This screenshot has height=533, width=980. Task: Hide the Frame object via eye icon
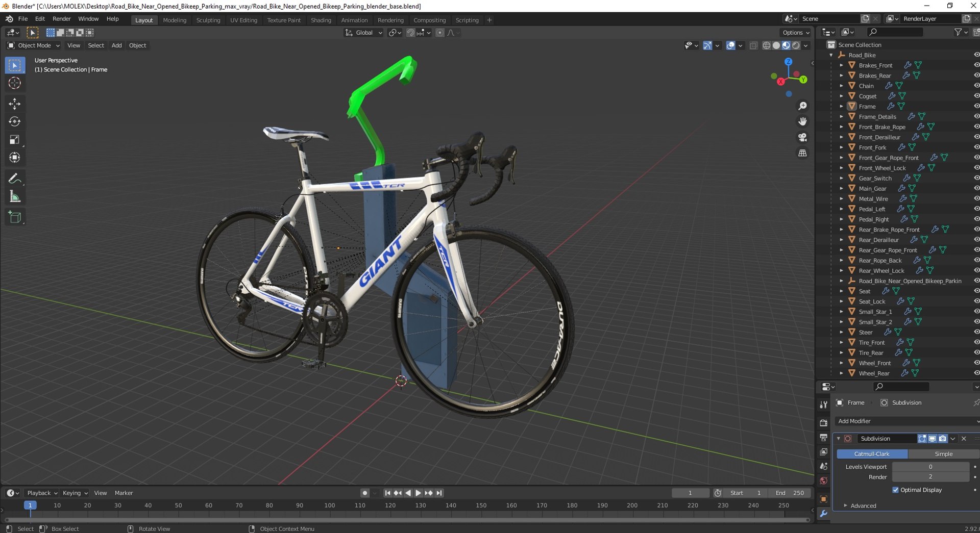coord(976,106)
